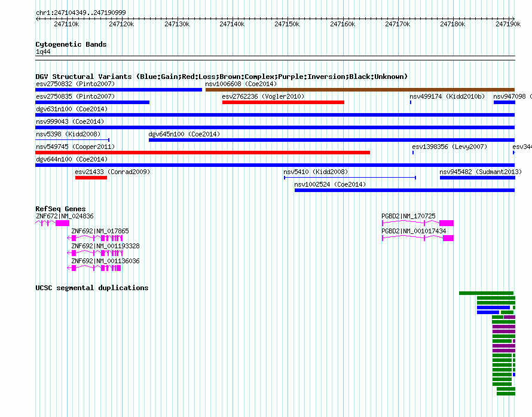
Task: Click the chr1:247104349..247190999 region text
Action: pyautogui.click(x=81, y=13)
